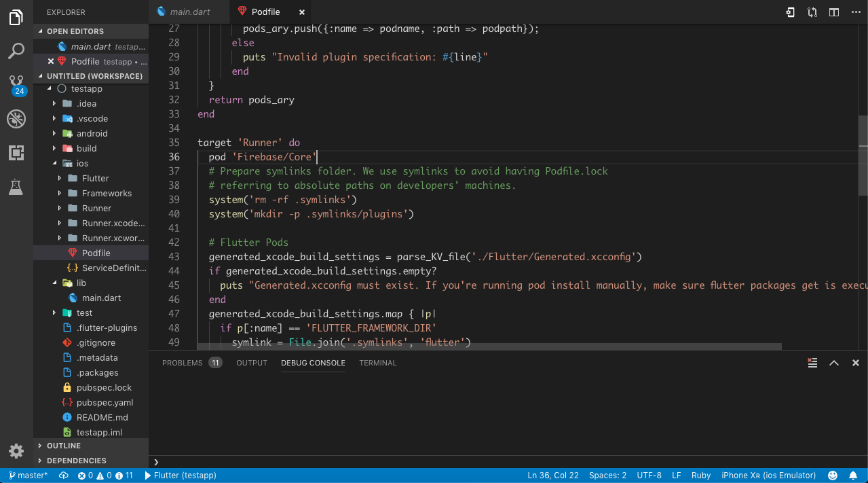Open .gitignore file
This screenshot has height=483, width=868.
pos(91,343)
